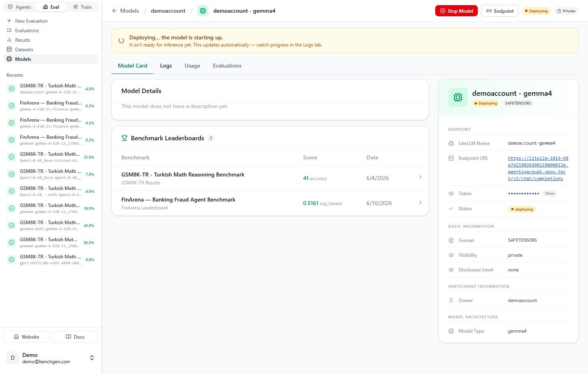
Task: Switch to the Agents section
Action: (x=19, y=7)
